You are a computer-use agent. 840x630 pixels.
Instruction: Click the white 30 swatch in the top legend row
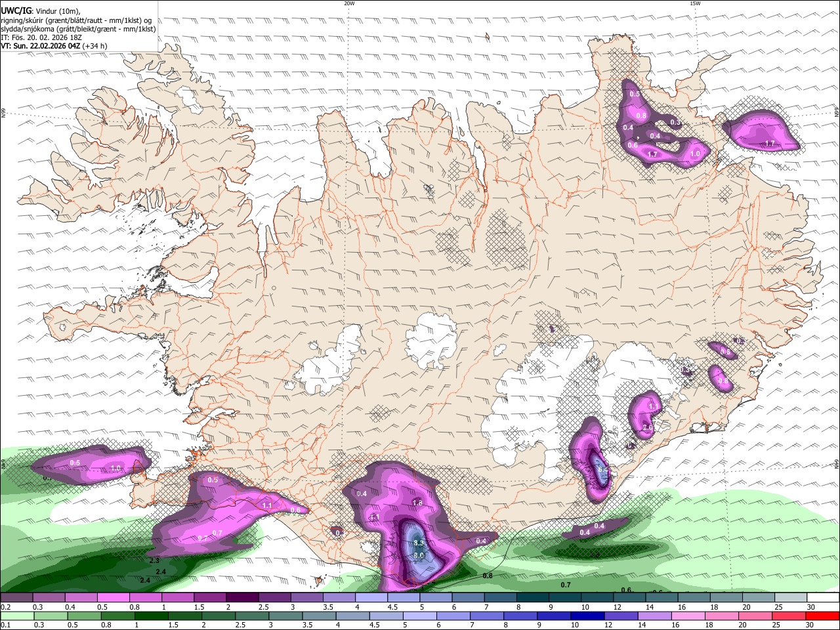823,598
